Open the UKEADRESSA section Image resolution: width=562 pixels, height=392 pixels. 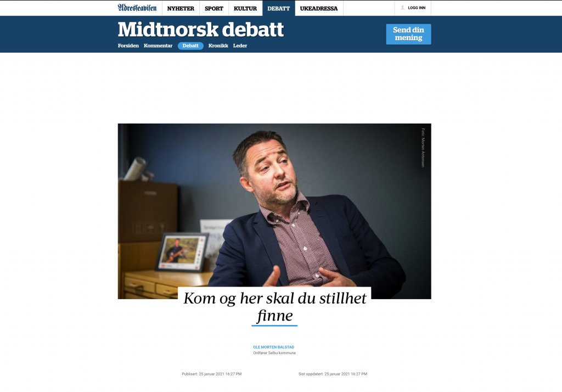(x=319, y=8)
